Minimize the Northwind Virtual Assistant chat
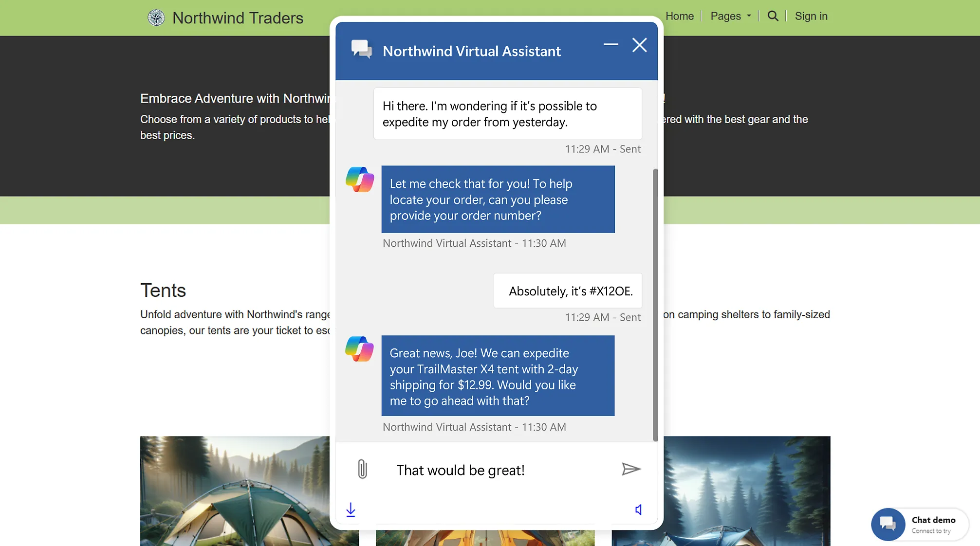The width and height of the screenshot is (980, 546). [610, 44]
